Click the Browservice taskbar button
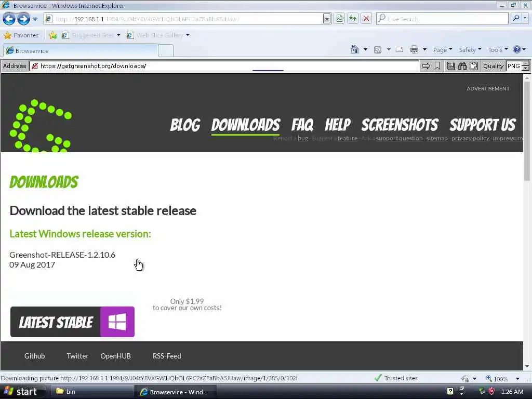Image resolution: width=532 pixels, height=399 pixels. coord(176,392)
